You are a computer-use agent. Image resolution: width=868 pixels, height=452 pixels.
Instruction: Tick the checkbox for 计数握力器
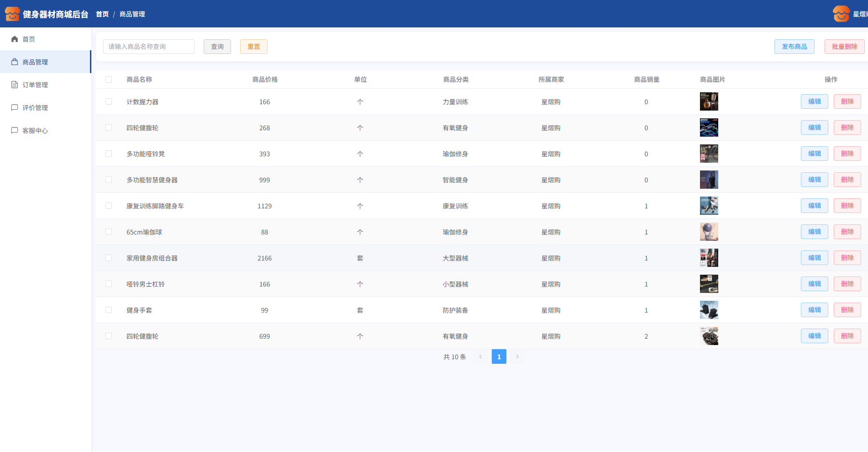coord(109,101)
